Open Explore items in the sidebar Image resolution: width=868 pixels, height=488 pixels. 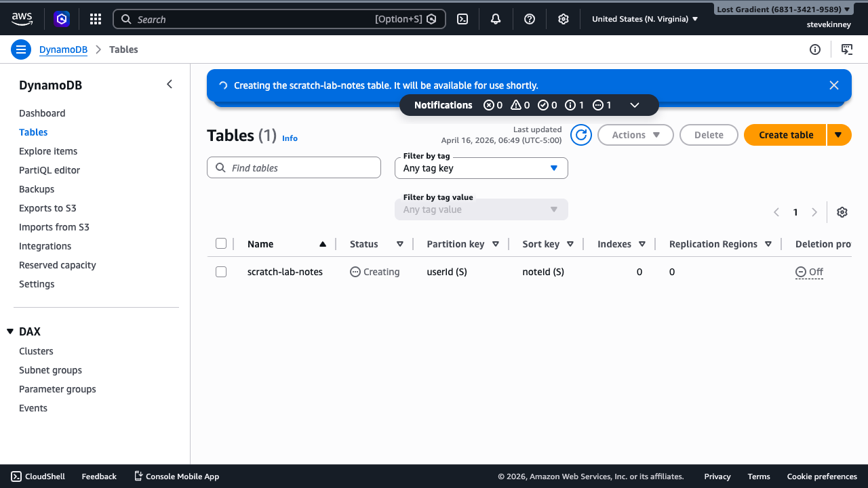(x=48, y=151)
